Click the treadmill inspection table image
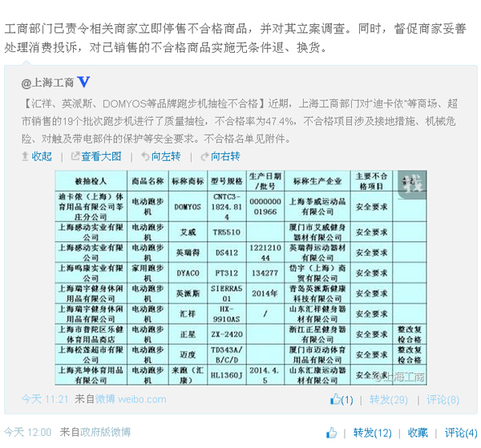 pyautogui.click(x=240, y=278)
